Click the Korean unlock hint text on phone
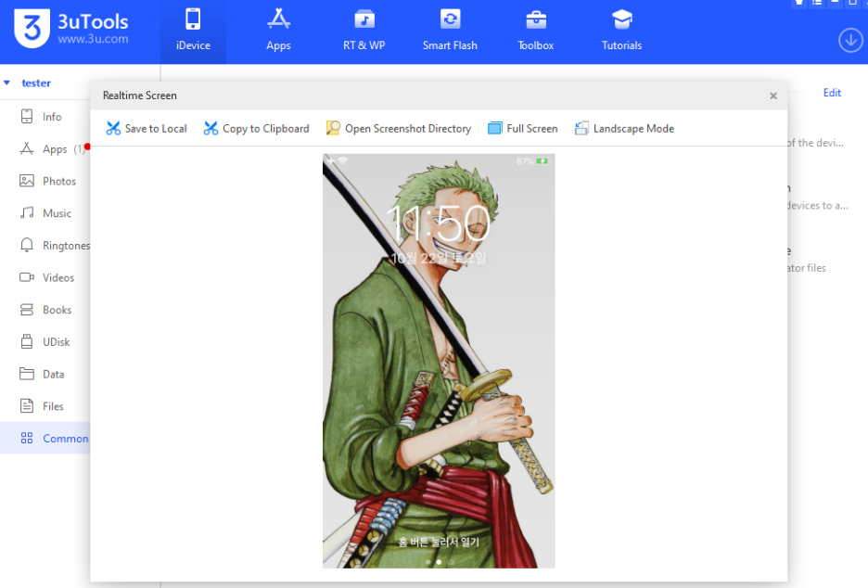Image resolution: width=868 pixels, height=588 pixels. (x=439, y=542)
